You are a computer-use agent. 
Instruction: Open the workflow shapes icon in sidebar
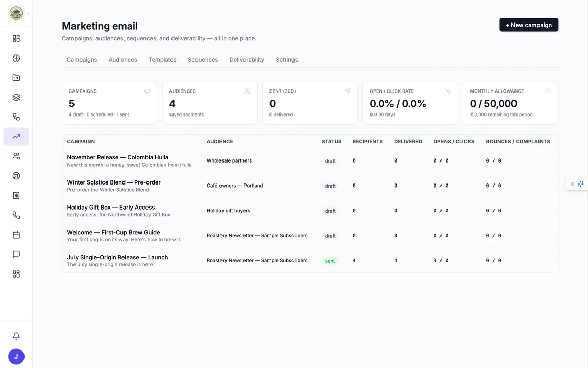pyautogui.click(x=16, y=117)
